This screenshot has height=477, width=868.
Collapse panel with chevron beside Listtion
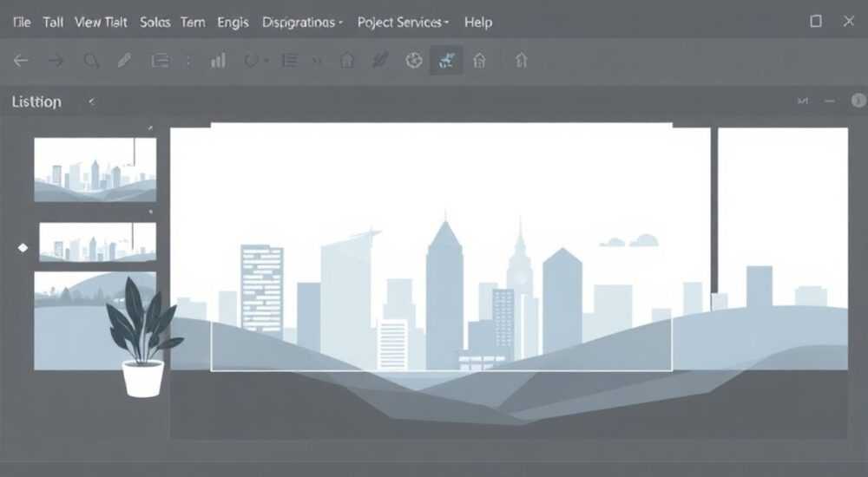(91, 101)
